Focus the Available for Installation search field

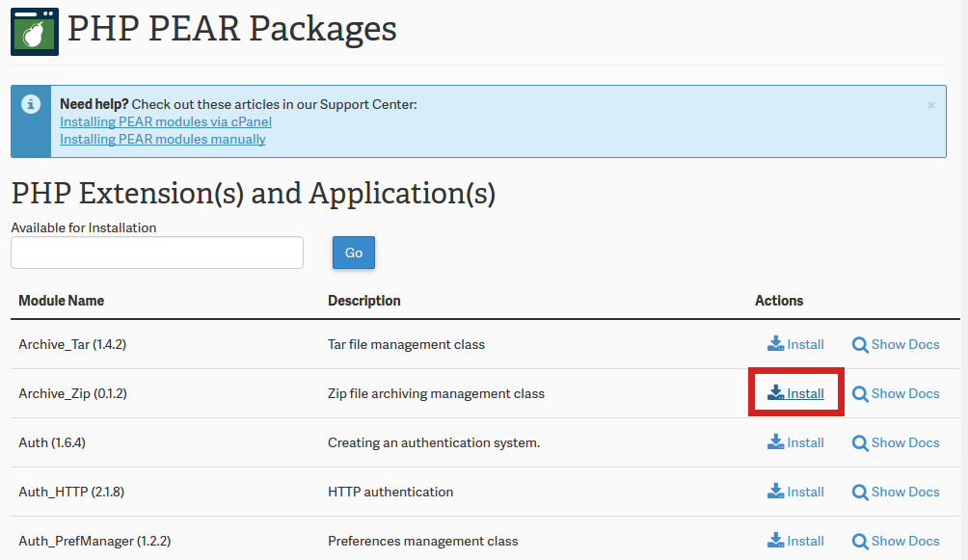click(157, 253)
